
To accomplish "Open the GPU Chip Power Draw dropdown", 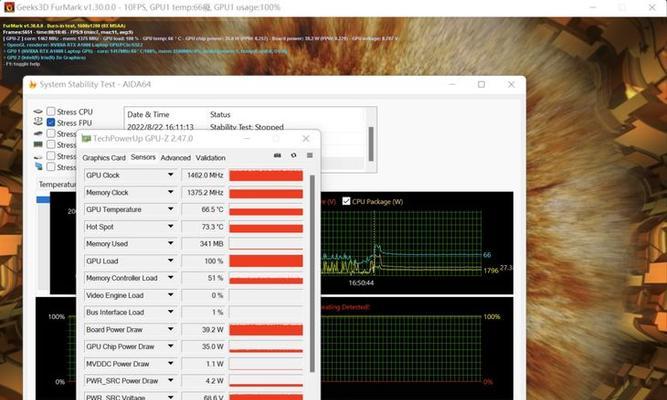I will pos(171,346).
